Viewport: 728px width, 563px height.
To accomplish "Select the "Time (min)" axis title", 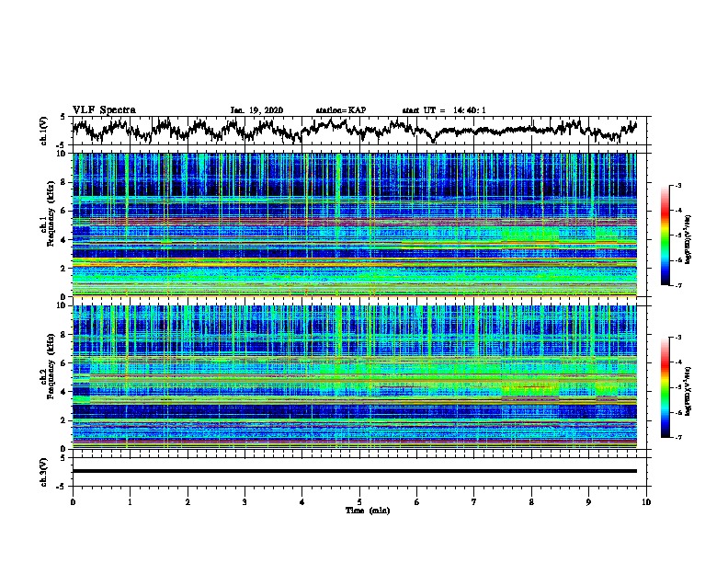I will click(x=368, y=511).
